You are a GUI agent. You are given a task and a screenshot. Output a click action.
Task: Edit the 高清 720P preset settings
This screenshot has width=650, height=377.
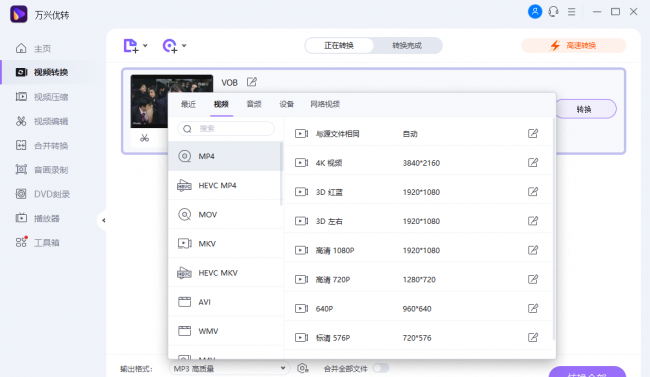click(x=533, y=279)
